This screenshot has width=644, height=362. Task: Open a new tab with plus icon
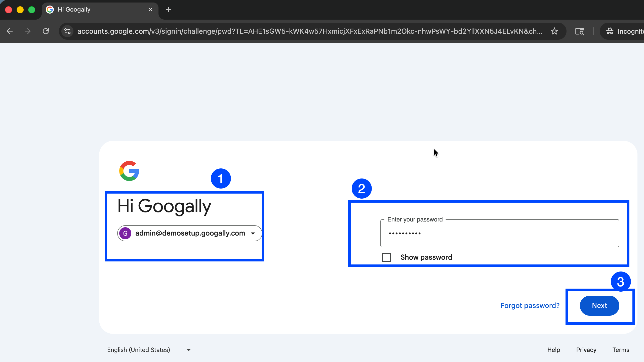(169, 10)
